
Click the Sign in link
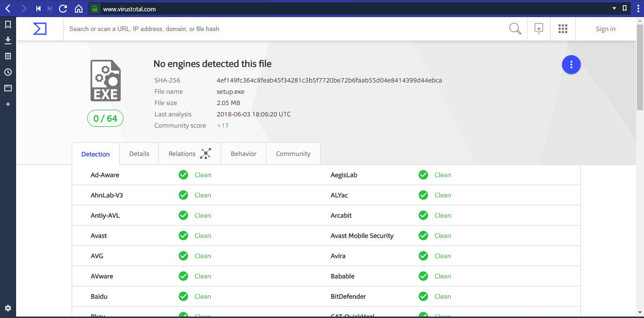tap(605, 29)
